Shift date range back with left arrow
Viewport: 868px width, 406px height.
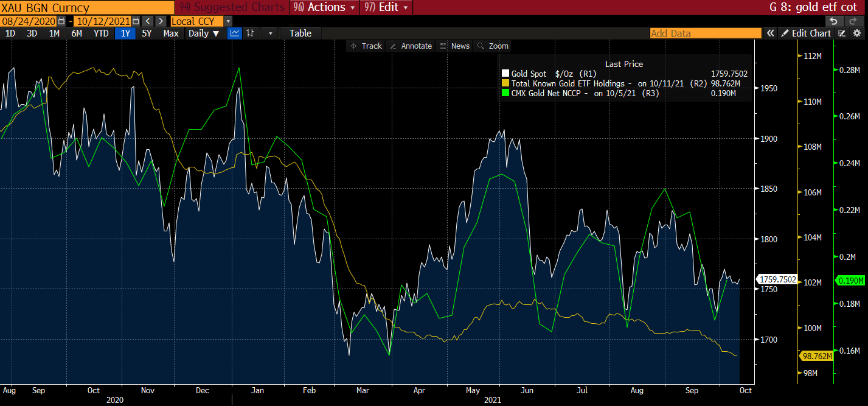coord(148,21)
